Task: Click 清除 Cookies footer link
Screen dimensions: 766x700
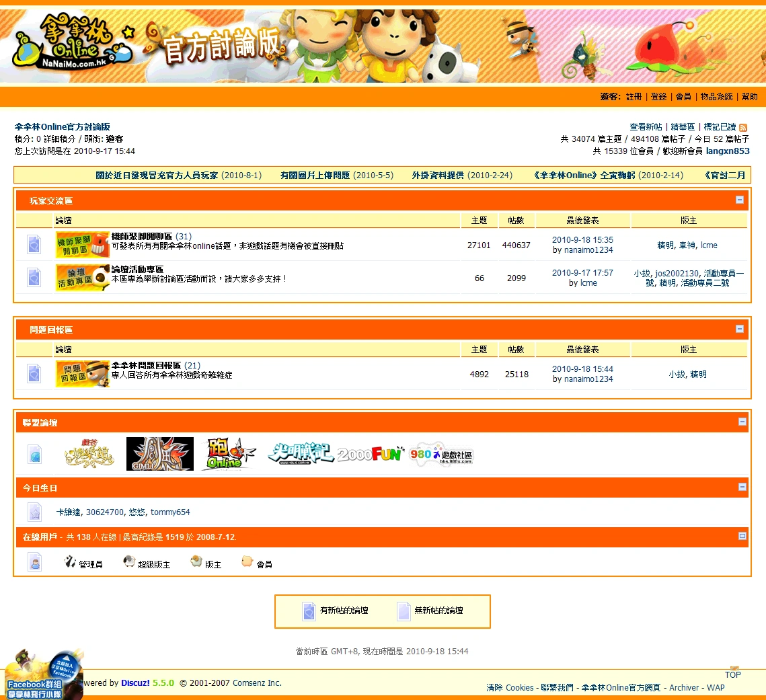Action: click(x=510, y=687)
